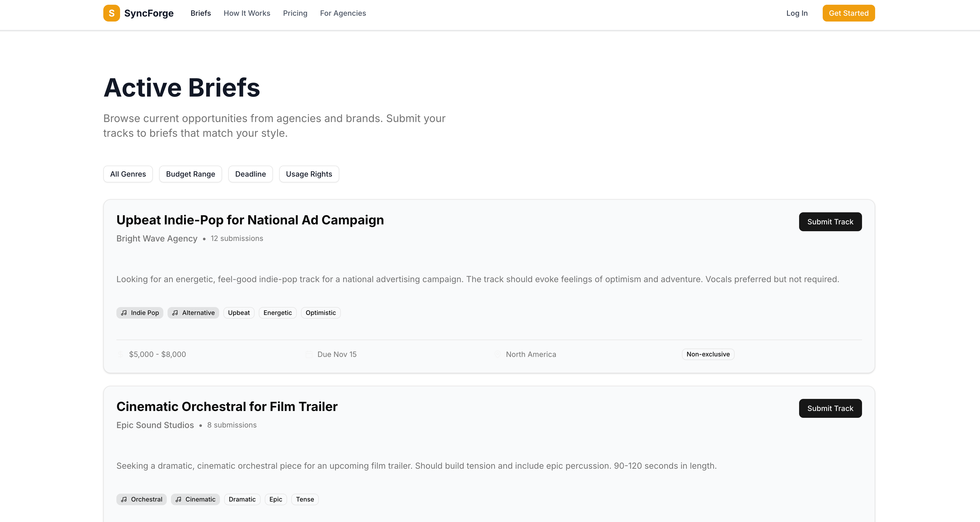Click the music note icon on Alternative tag

coord(175,313)
